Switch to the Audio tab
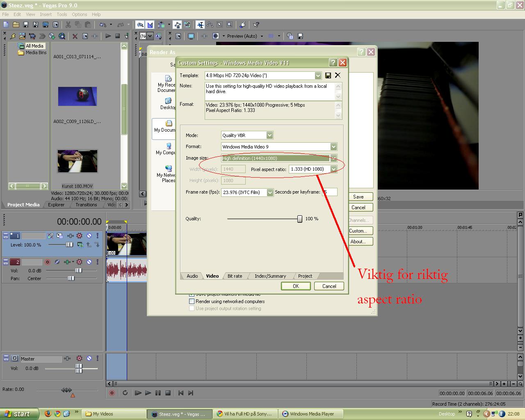The height and width of the screenshot is (420, 525). click(x=192, y=276)
